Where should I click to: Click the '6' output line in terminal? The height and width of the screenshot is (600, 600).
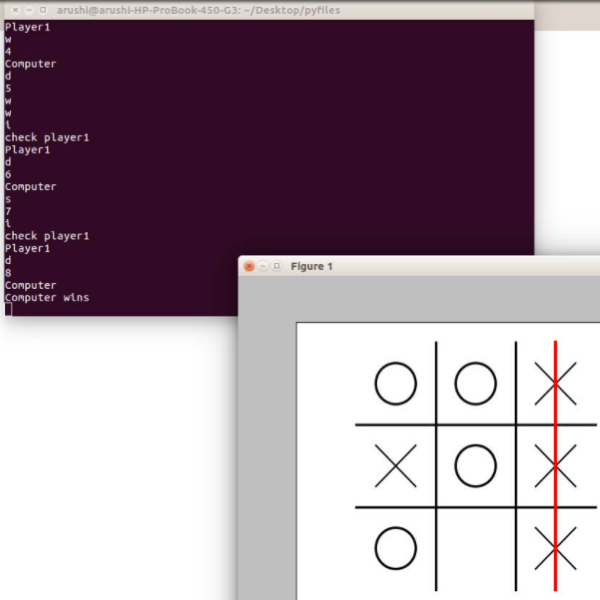[x=8, y=174]
